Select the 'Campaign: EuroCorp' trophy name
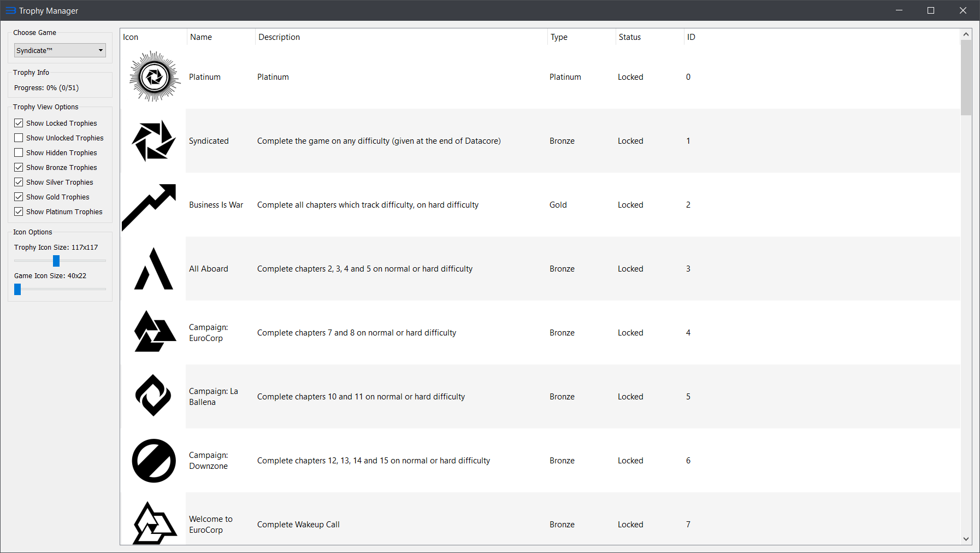 209,333
